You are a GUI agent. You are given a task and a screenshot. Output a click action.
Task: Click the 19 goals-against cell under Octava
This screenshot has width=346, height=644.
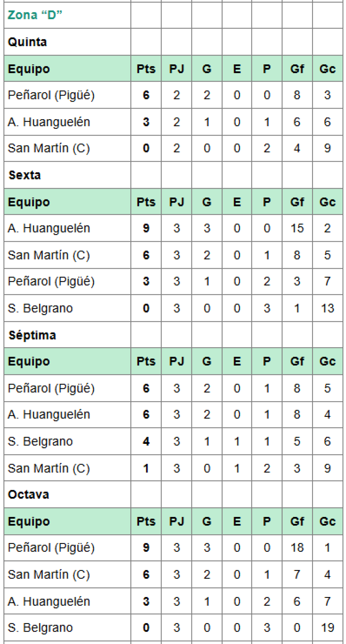pos(327,628)
